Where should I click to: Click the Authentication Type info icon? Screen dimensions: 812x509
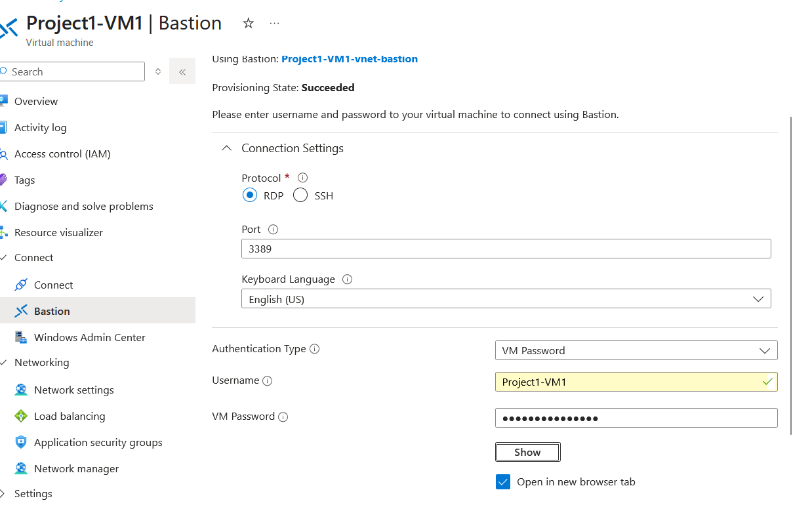tap(315, 349)
